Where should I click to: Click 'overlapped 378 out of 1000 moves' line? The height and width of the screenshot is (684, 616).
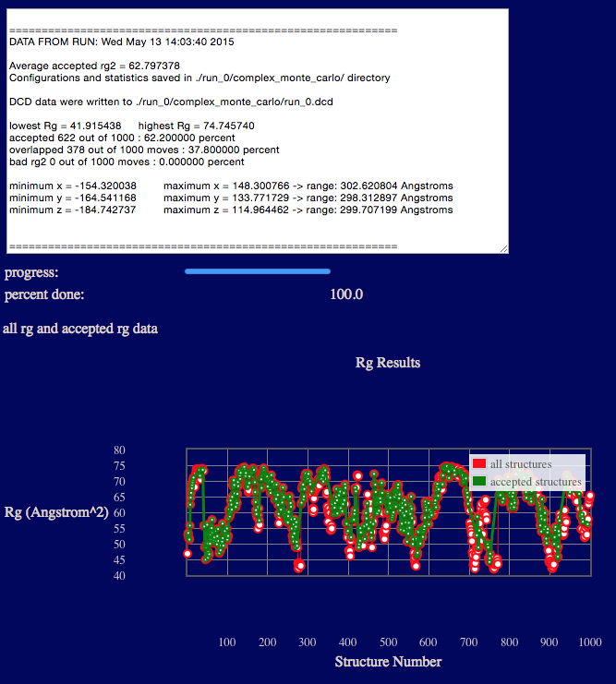(144, 150)
